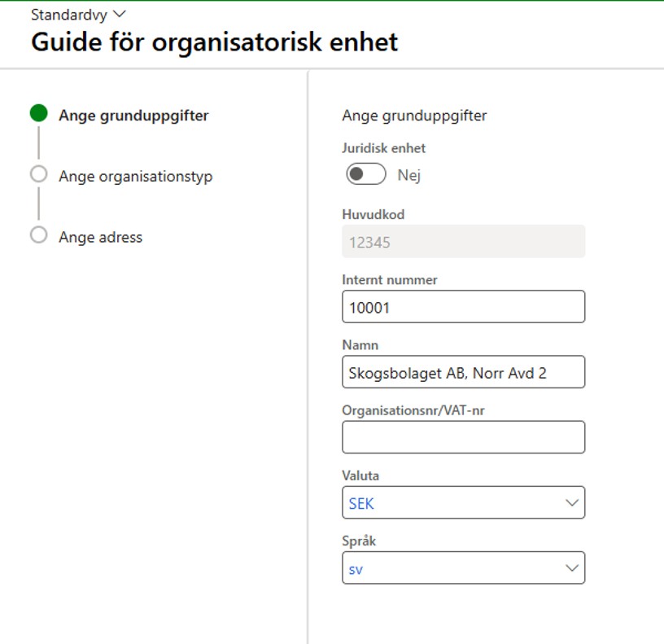Click the Nej label next to toggle

pos(408,174)
